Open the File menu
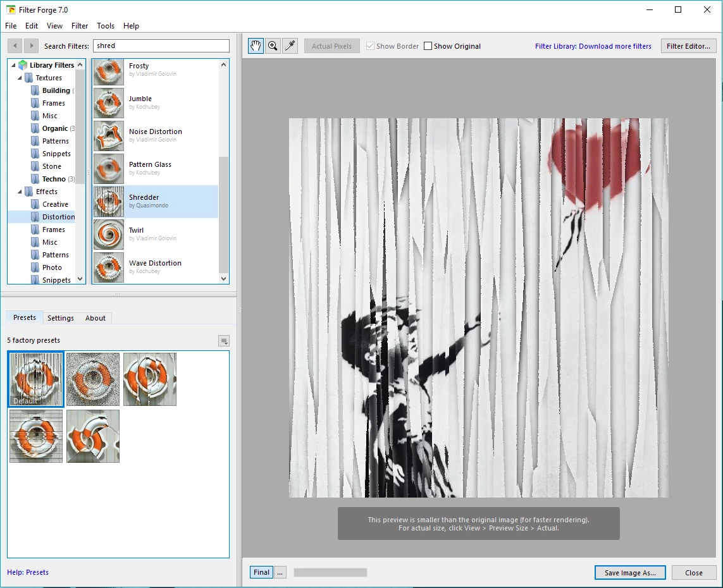The width and height of the screenshot is (723, 588). [11, 26]
